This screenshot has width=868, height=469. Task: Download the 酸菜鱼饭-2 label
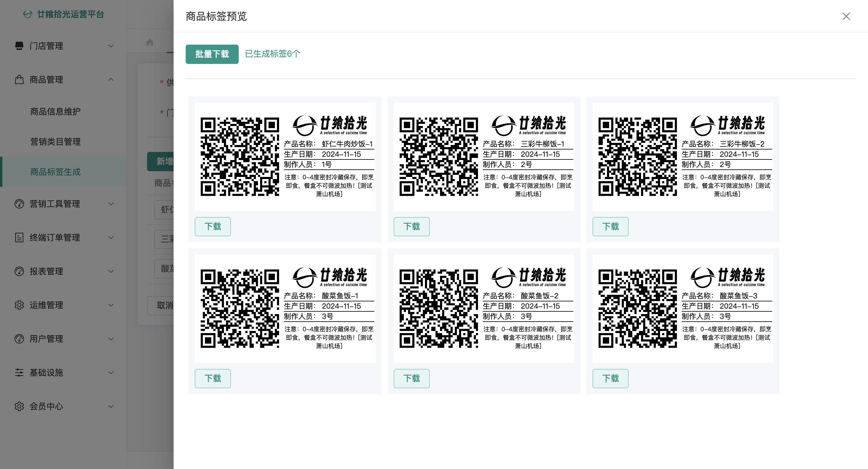[411, 378]
